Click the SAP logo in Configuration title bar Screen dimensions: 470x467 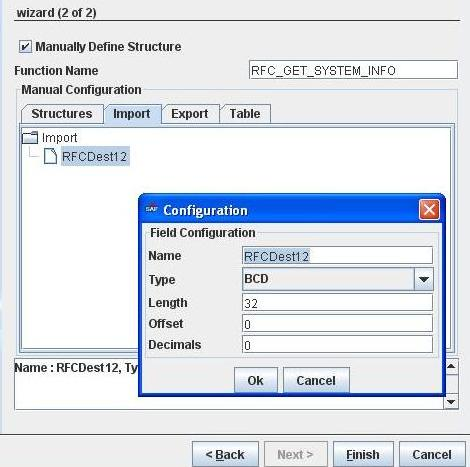pos(151,209)
